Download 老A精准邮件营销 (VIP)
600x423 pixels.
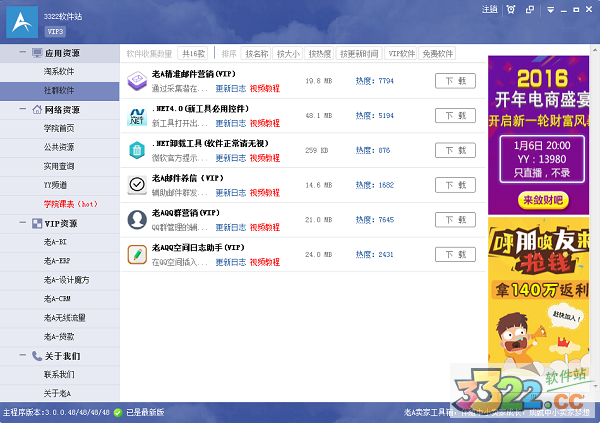tap(455, 81)
